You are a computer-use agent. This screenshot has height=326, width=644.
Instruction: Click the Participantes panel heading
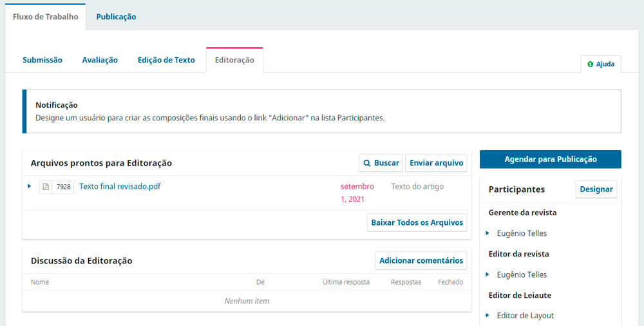(516, 189)
